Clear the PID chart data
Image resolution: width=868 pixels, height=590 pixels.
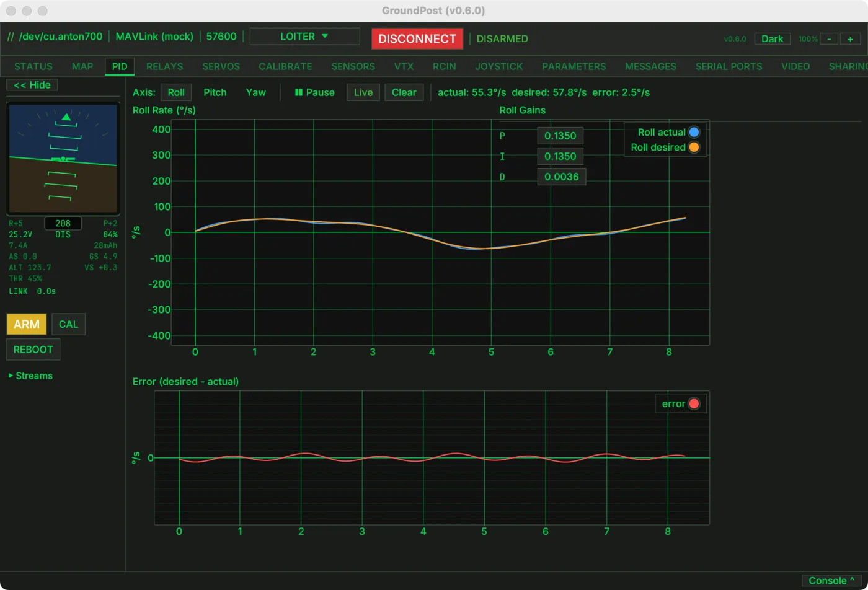pyautogui.click(x=404, y=92)
